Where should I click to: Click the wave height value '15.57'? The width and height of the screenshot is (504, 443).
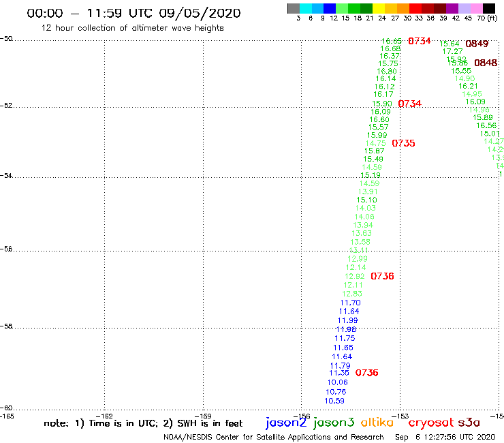point(378,127)
